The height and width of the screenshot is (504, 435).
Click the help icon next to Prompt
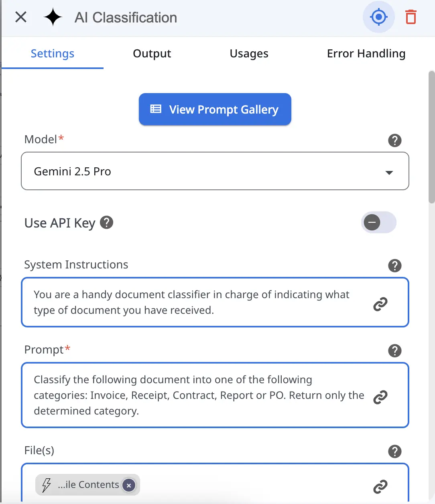(x=394, y=351)
